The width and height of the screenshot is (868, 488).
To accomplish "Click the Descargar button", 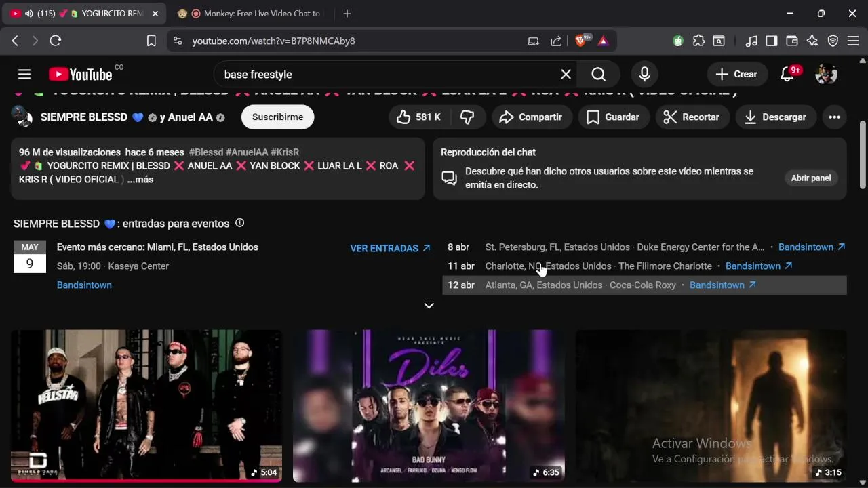I will tap(775, 117).
